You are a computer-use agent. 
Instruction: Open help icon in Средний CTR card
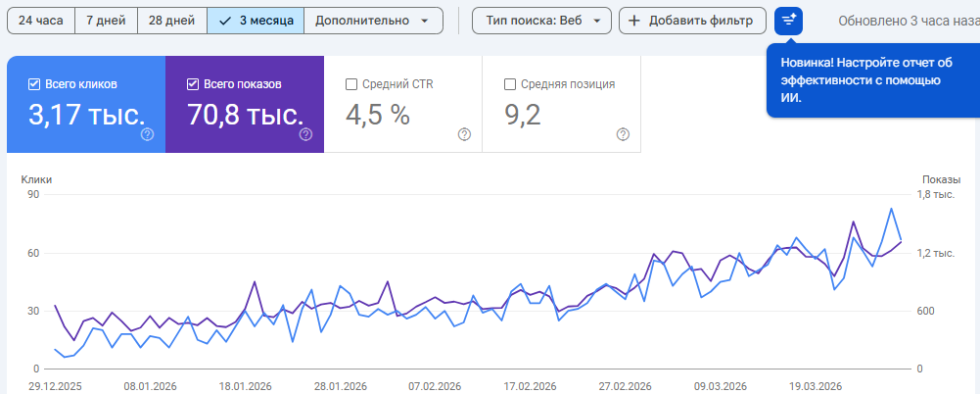tap(464, 134)
